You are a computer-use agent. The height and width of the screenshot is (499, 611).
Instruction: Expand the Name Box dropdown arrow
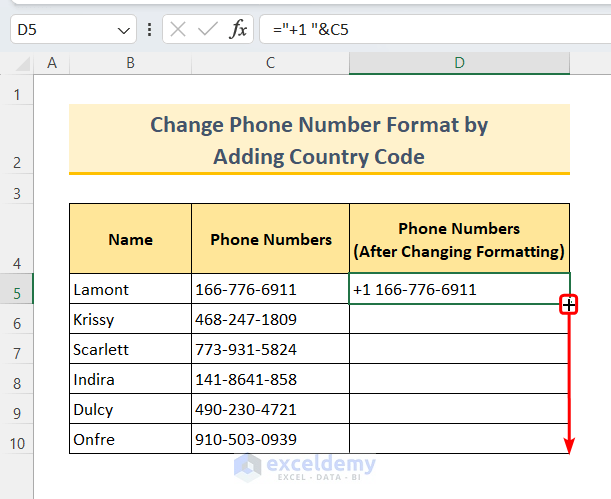tap(124, 30)
